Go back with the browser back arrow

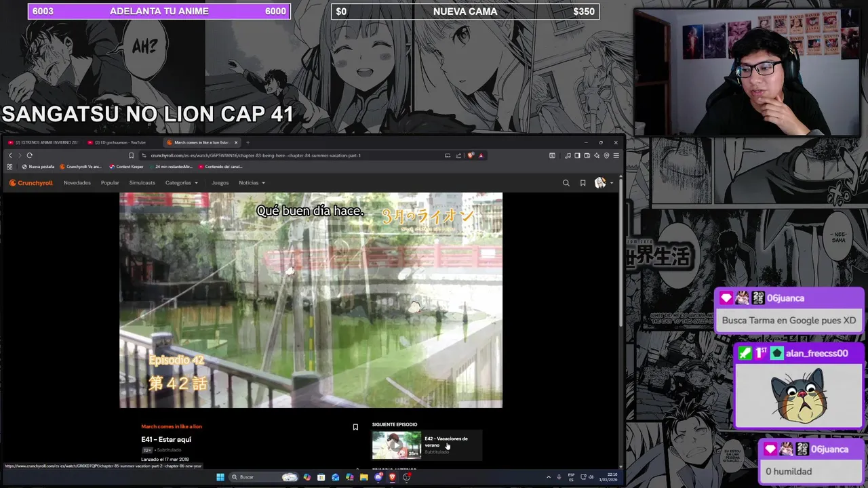click(10, 155)
